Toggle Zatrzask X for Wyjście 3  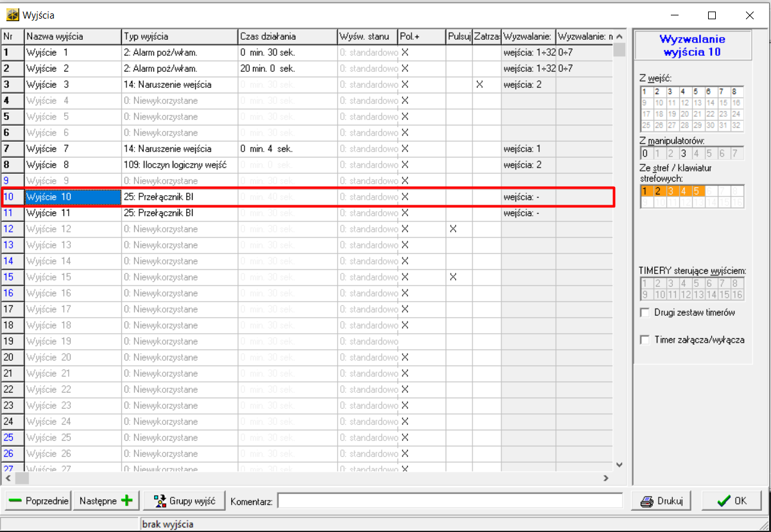(x=480, y=85)
